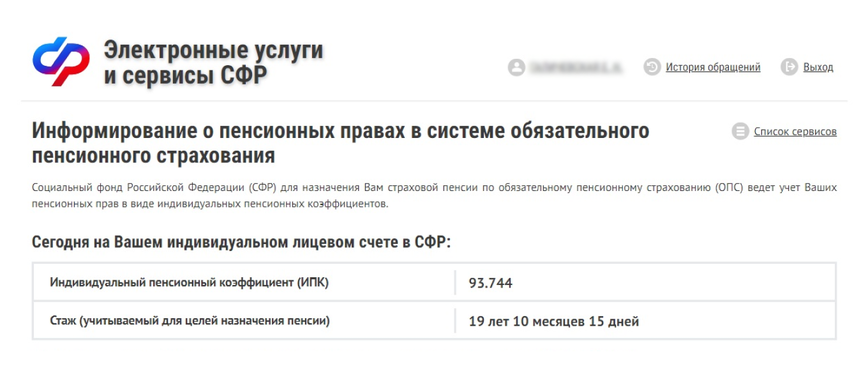Click the Выход link
This screenshot has height=382, width=868.
pos(819,66)
